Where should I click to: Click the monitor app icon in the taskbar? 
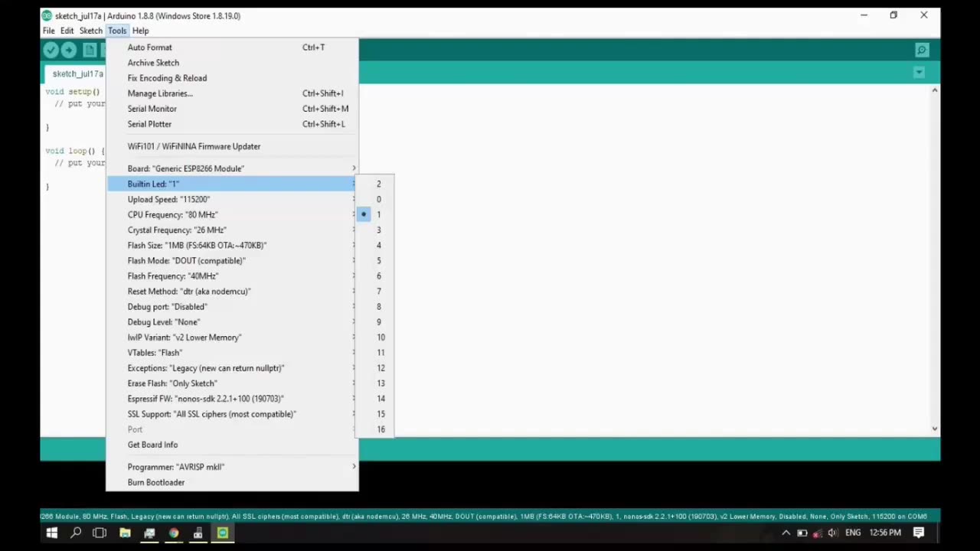[x=149, y=533]
